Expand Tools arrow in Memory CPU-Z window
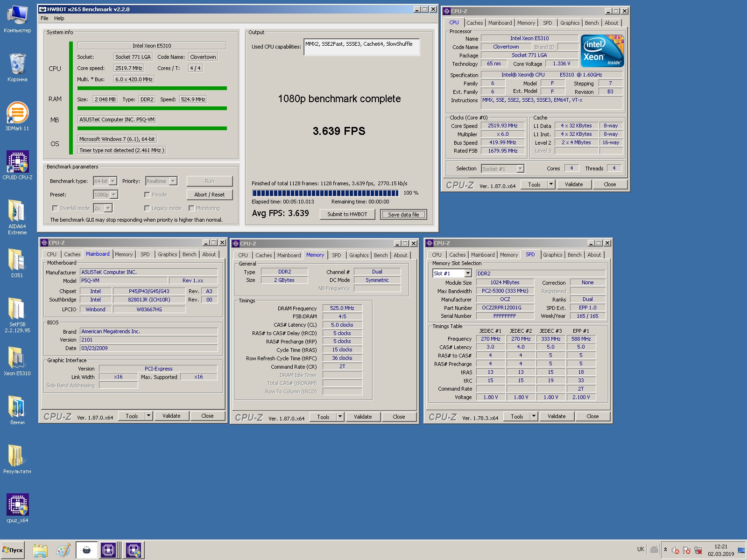Screen dimensions: 747x560 coord(340,417)
